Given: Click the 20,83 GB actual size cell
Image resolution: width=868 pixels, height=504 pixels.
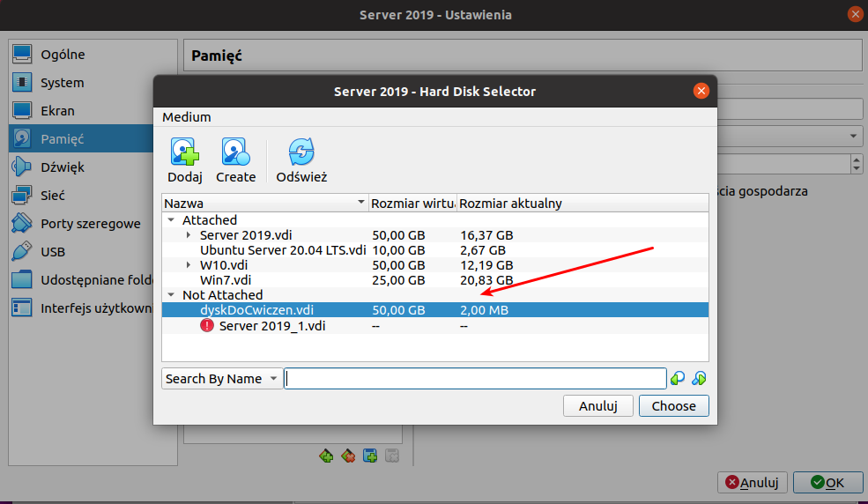Looking at the screenshot, I should pyautogui.click(x=486, y=280).
